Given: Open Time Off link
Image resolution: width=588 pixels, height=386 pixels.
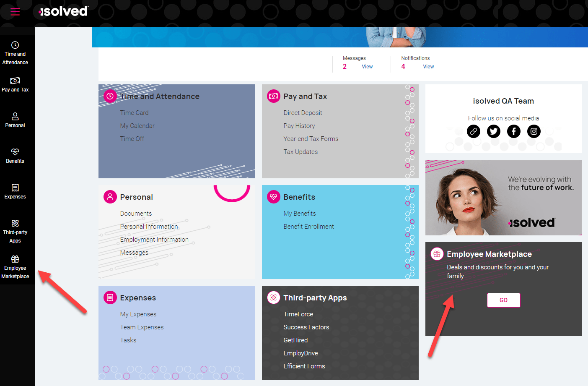Looking at the screenshot, I should [132, 139].
